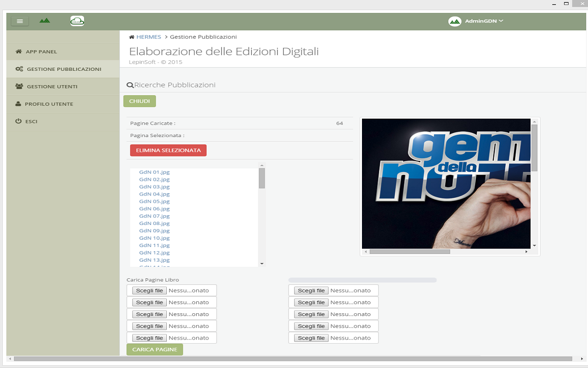Click the AdminGDN user avatar
Viewport: 588px width, 368px height.
tap(455, 21)
